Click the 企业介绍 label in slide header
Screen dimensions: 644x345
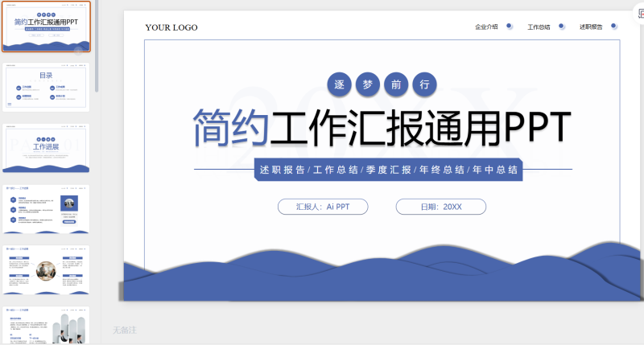pos(486,27)
